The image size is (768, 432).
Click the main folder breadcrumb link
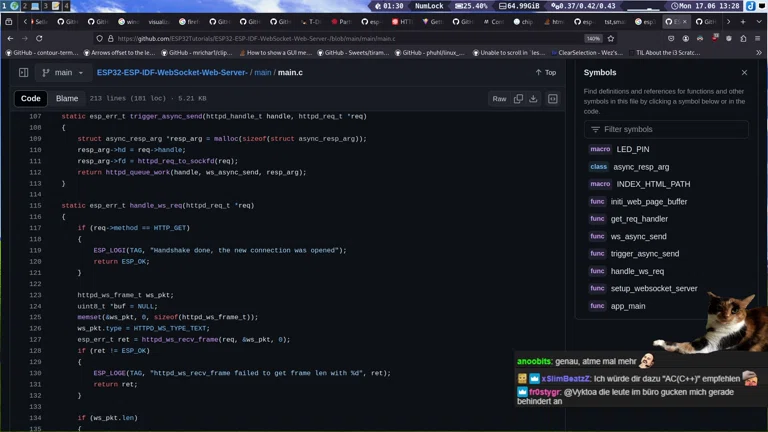[262, 73]
